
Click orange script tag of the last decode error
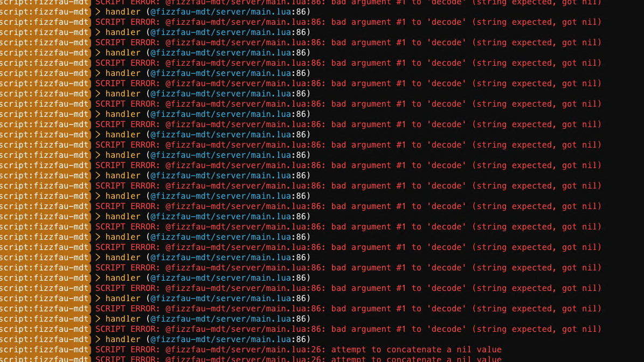45,329
